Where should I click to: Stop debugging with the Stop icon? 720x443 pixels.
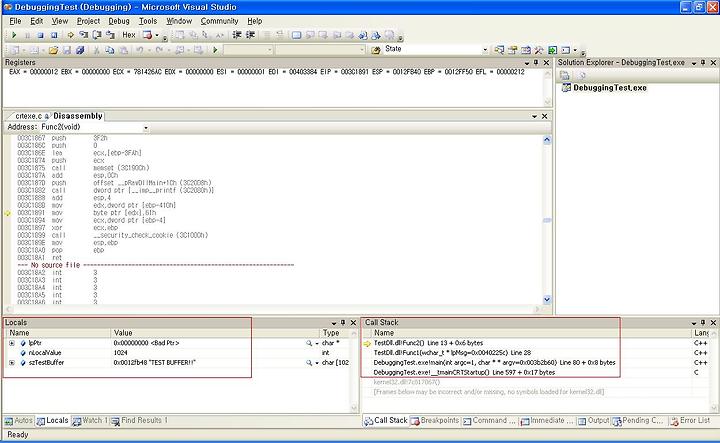(40, 35)
